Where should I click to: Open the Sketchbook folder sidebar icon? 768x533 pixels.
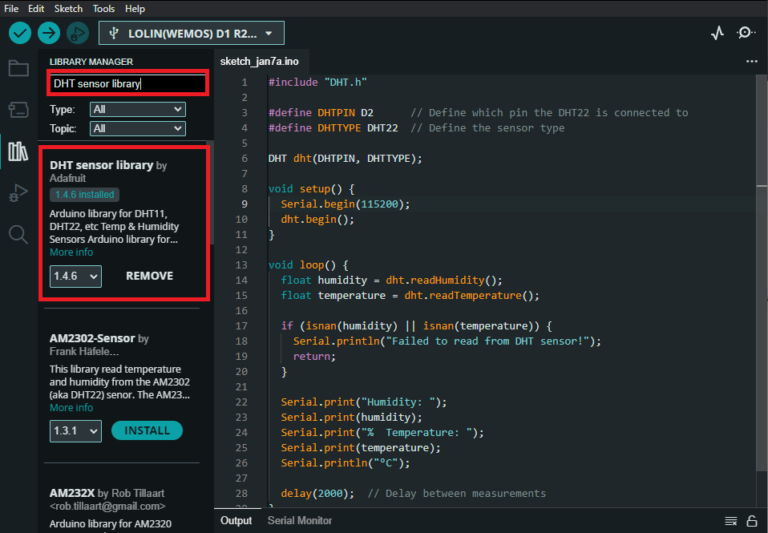18,69
